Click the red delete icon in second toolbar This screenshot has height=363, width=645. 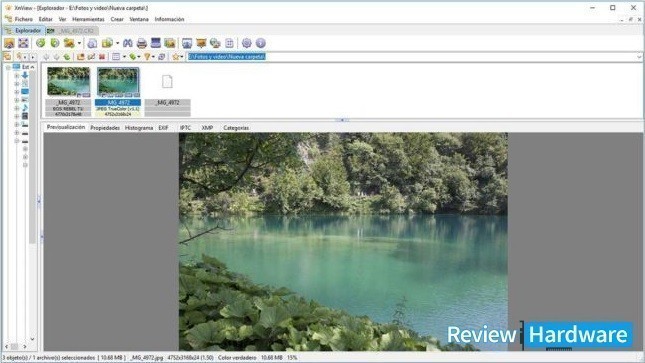coord(102,57)
